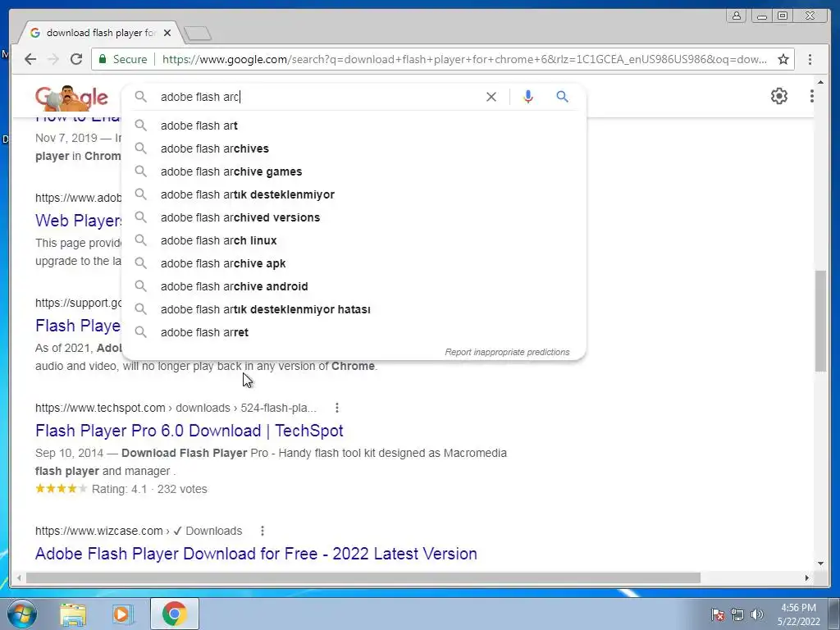This screenshot has width=840, height=630.
Task: Click the forward navigation arrow
Action: click(53, 59)
